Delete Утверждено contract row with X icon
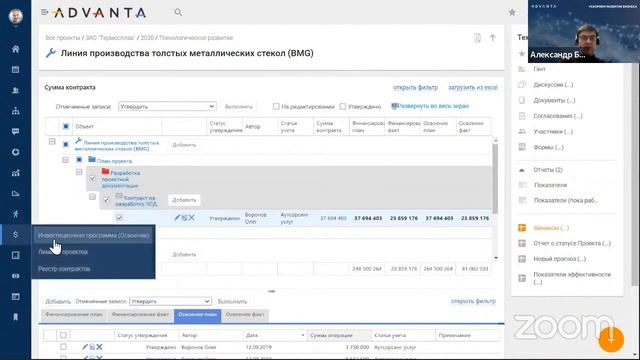The image size is (640, 360). [191, 218]
